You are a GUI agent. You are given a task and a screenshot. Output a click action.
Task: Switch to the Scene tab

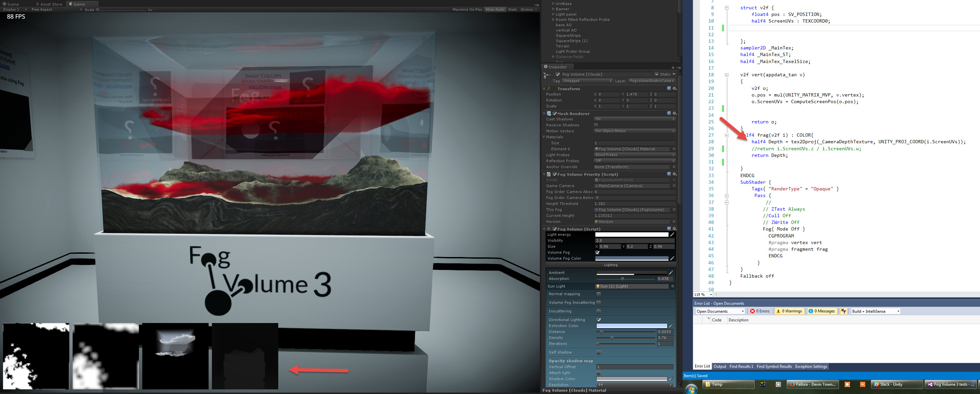tap(11, 4)
